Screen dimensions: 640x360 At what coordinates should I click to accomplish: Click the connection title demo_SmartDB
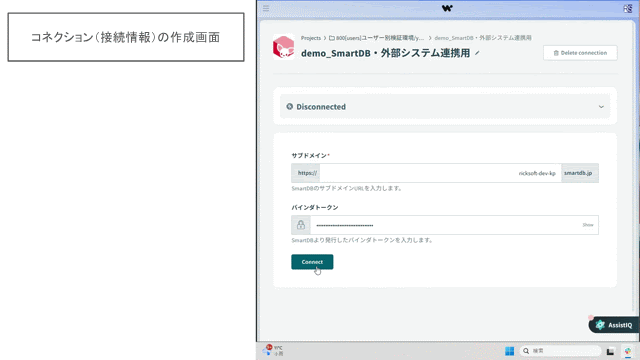(385, 53)
